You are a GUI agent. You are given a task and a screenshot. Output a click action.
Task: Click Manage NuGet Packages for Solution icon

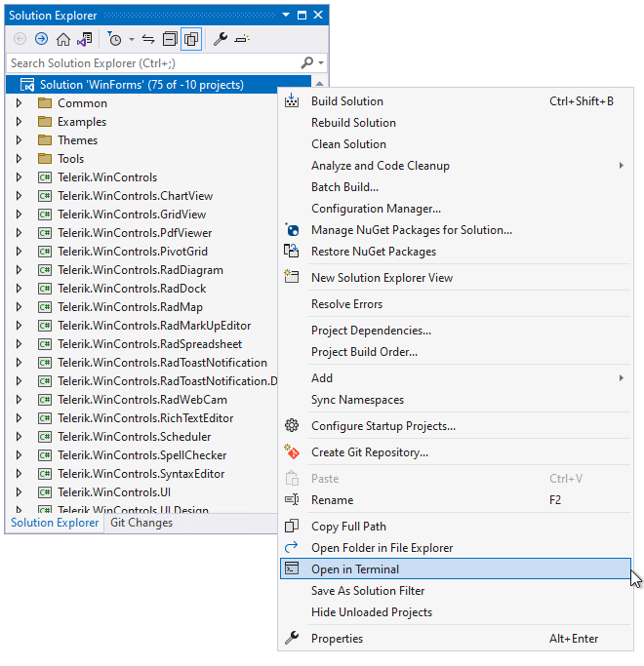tap(292, 230)
